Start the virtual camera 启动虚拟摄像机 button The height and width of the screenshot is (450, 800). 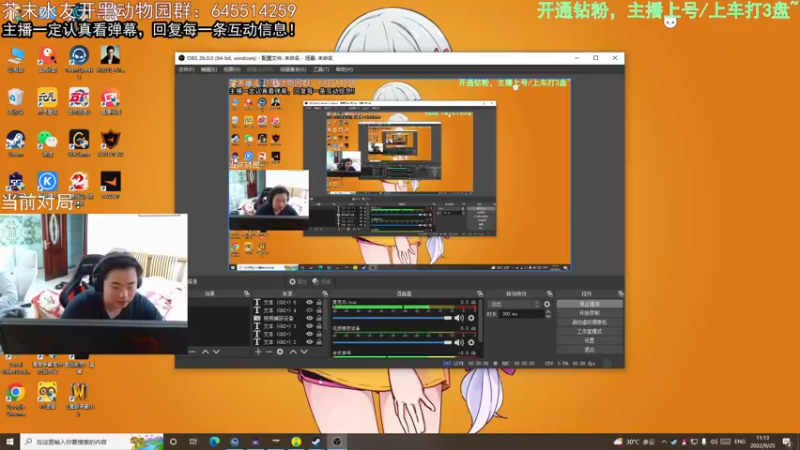pyautogui.click(x=589, y=322)
